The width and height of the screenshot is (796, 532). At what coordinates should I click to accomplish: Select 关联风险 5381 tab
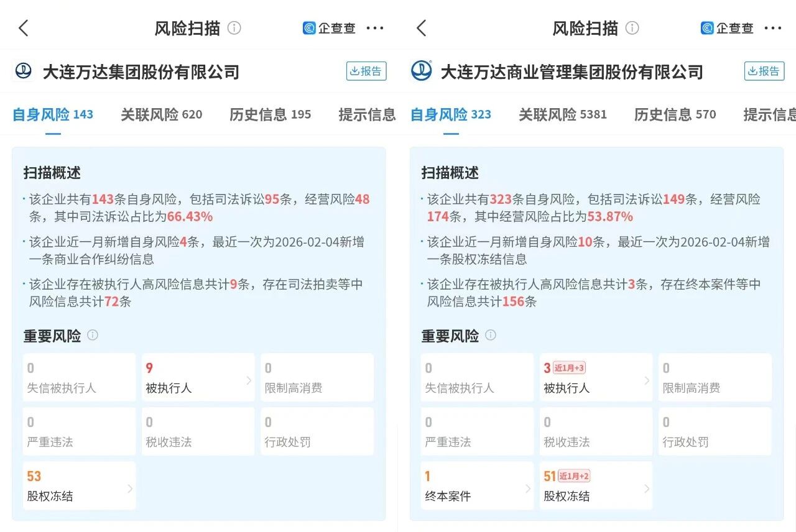[562, 114]
